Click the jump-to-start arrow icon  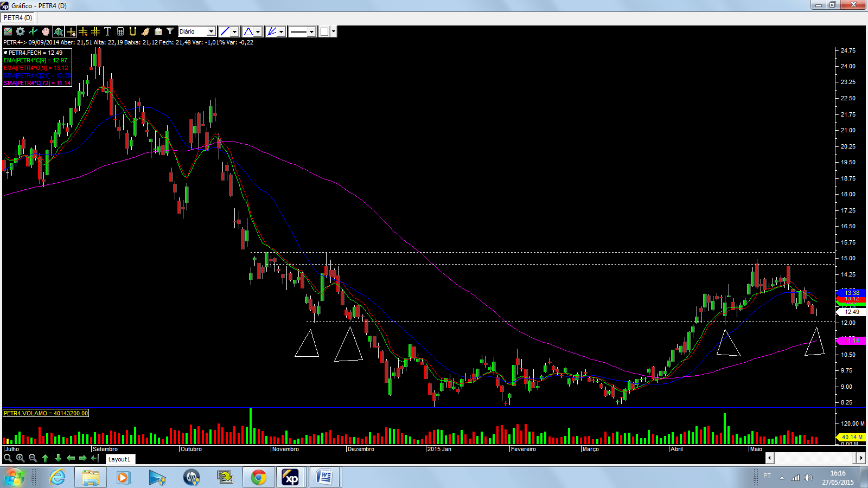pyautogui.click(x=95, y=458)
